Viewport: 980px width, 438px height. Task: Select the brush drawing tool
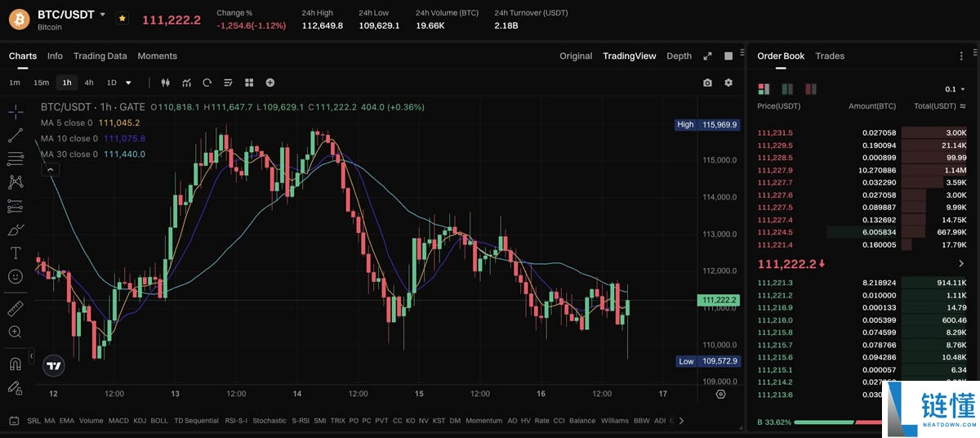15,230
